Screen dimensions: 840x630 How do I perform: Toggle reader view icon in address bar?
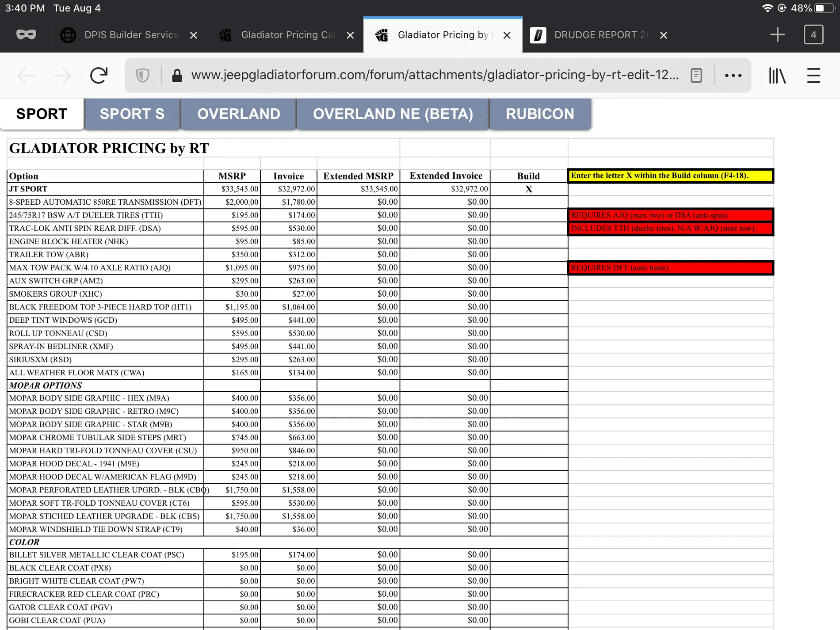696,76
